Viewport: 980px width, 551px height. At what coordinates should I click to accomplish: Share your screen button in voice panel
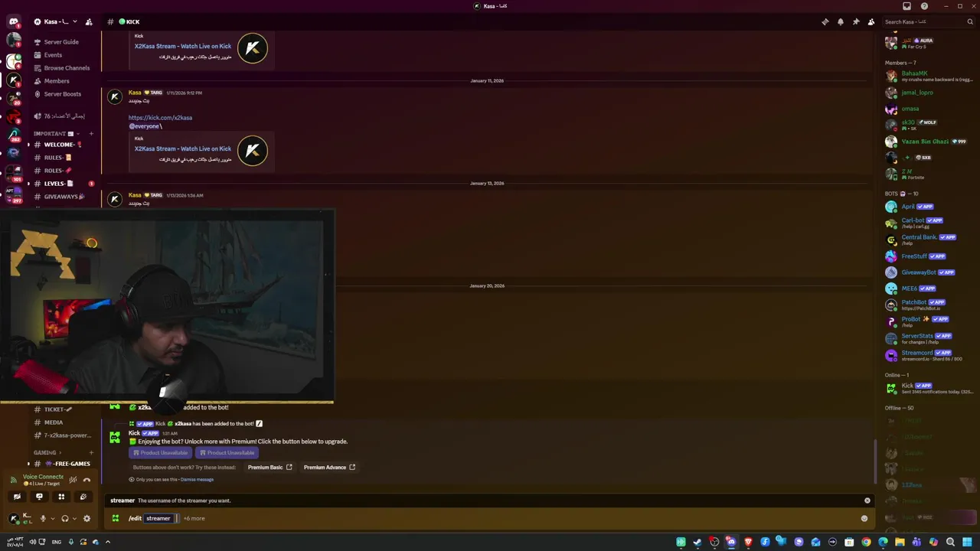pyautogui.click(x=39, y=497)
